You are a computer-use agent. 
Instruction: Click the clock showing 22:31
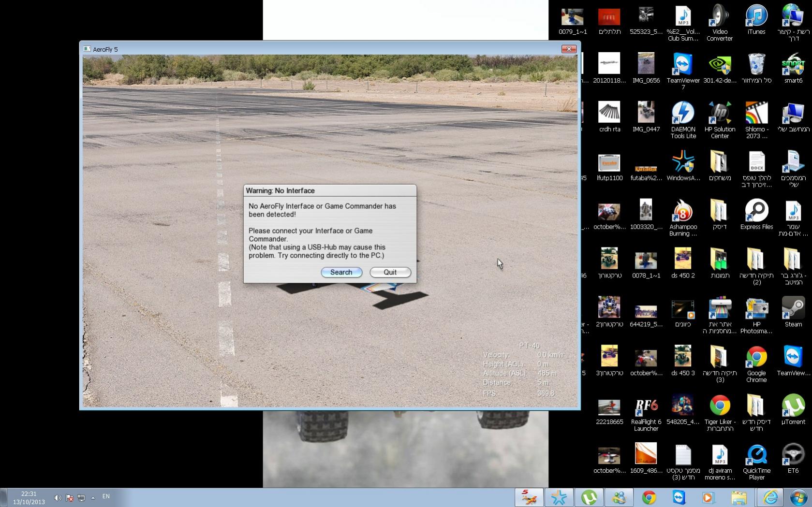[29, 498]
